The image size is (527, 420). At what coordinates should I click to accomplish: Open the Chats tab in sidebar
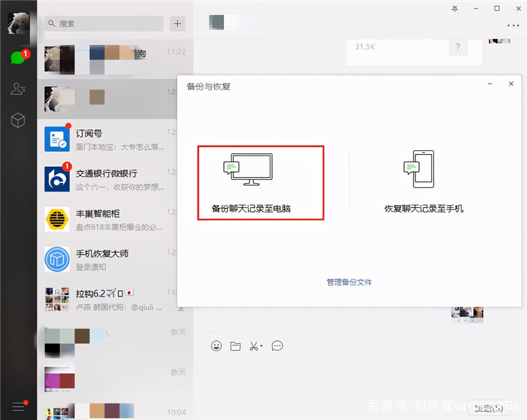click(18, 58)
